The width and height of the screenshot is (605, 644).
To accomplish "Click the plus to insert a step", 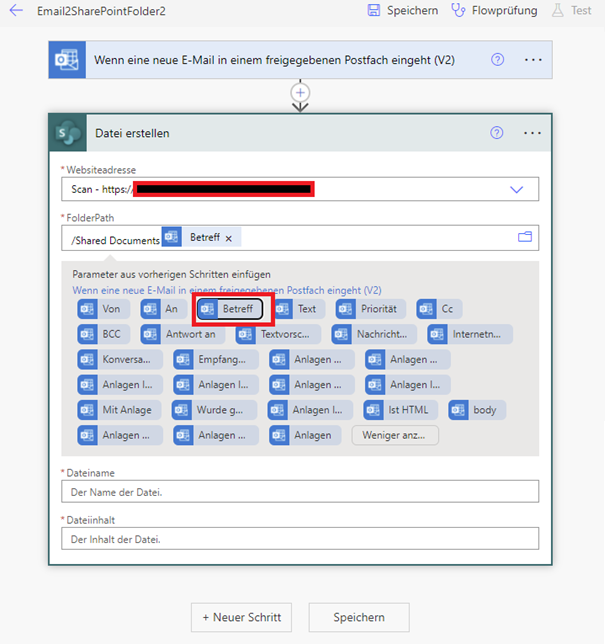I will pyautogui.click(x=300, y=92).
